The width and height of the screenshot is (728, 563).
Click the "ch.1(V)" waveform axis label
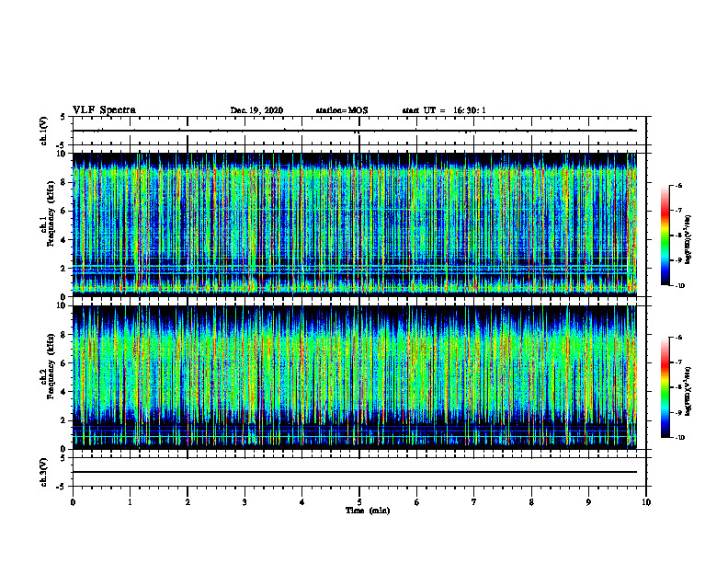43,131
